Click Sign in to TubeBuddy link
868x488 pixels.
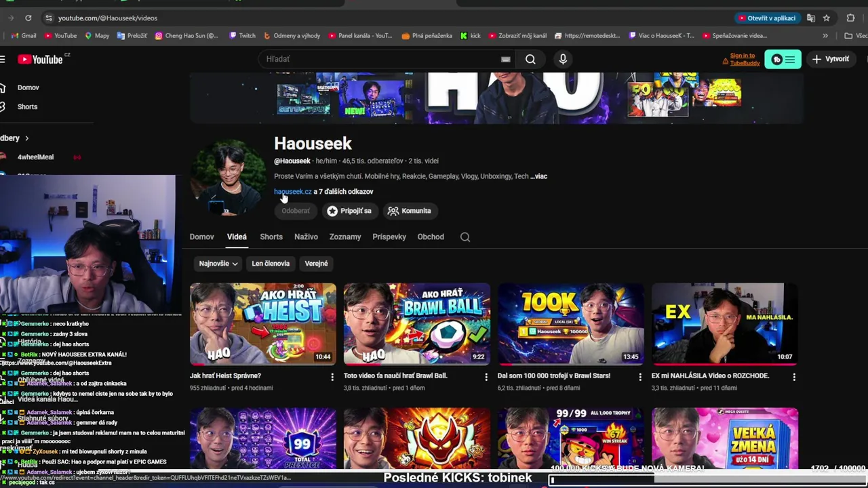pyautogui.click(x=742, y=60)
